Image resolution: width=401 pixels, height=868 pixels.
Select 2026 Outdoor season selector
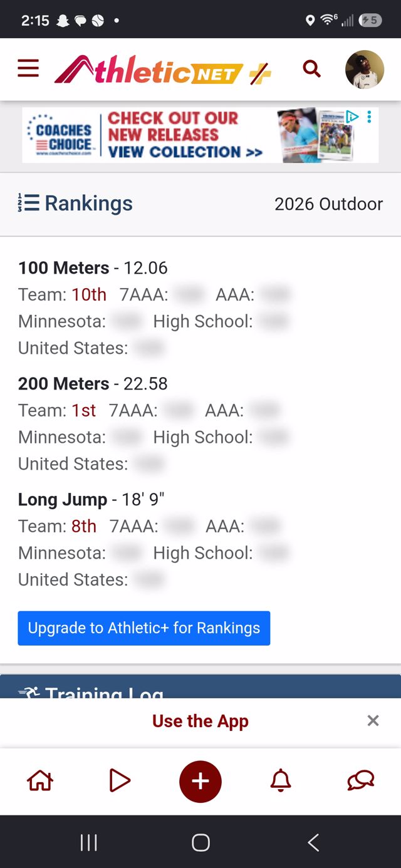click(328, 204)
